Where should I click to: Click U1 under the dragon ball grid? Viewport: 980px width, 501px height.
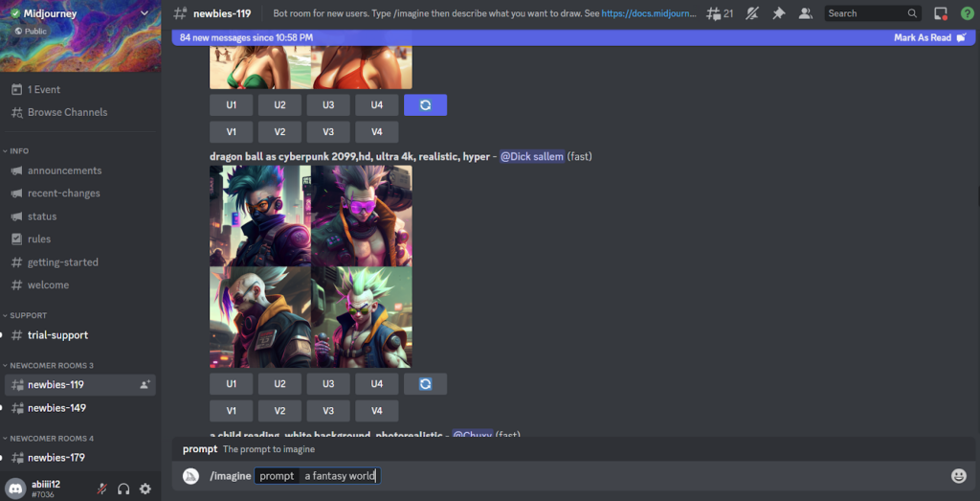[232, 384]
